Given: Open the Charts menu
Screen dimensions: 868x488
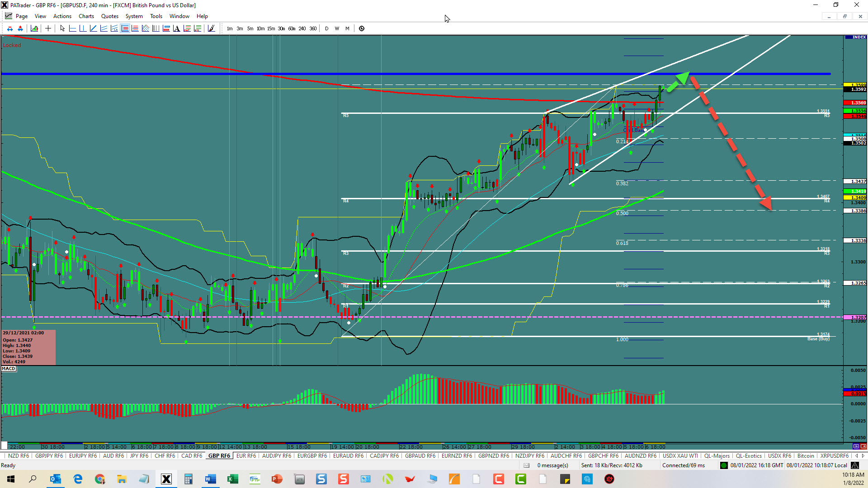Looking at the screenshot, I should pos(86,16).
